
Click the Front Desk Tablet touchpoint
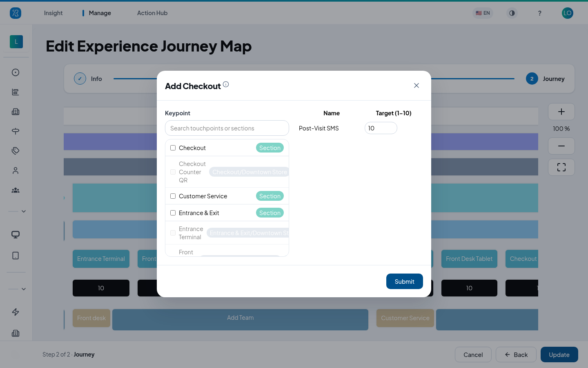point(469,259)
